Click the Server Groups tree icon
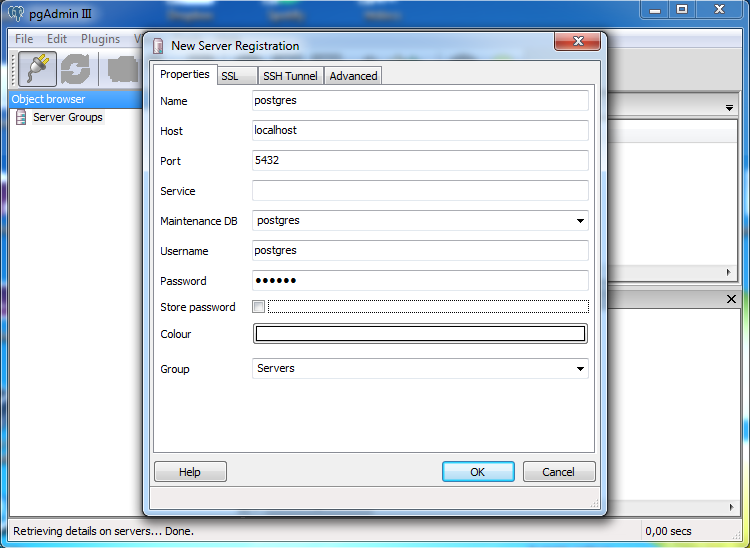 pyautogui.click(x=21, y=117)
